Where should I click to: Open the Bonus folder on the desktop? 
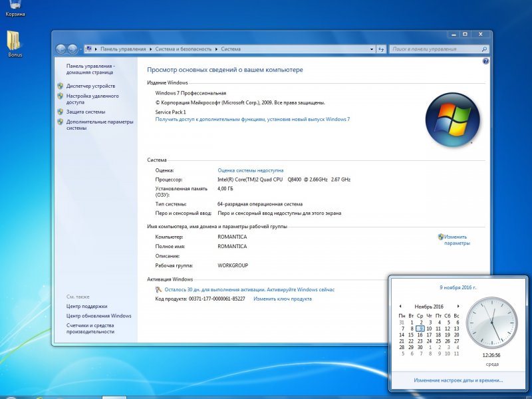pos(15,44)
